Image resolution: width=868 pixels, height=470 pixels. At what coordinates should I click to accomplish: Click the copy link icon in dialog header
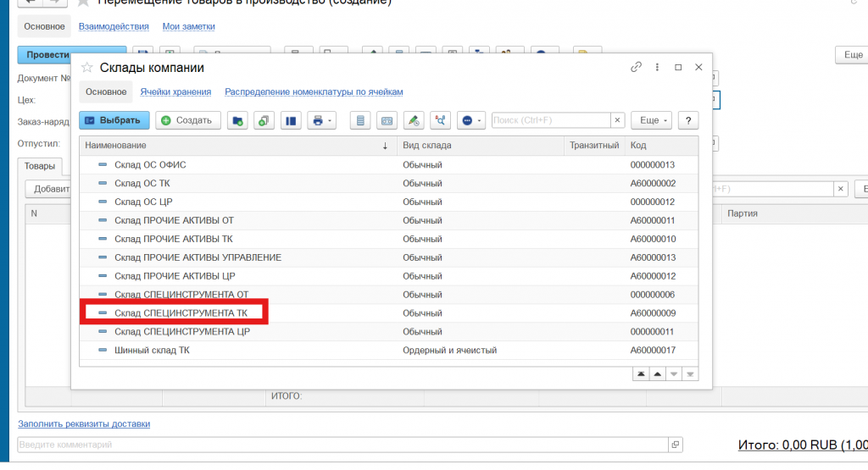tap(636, 68)
